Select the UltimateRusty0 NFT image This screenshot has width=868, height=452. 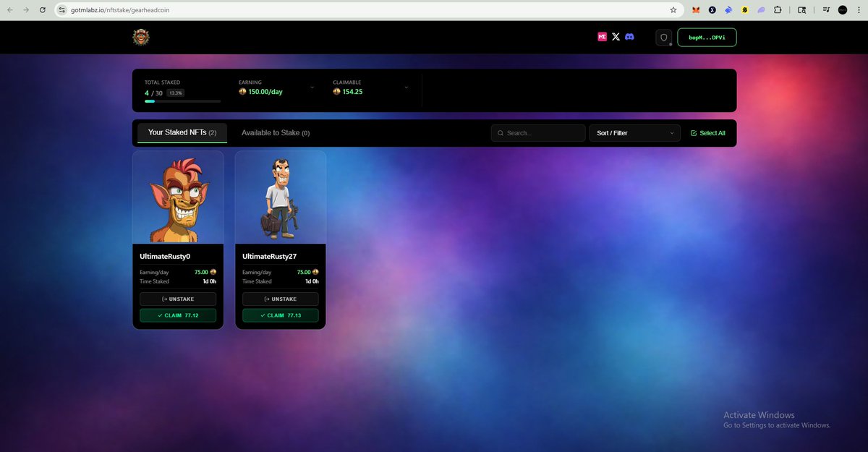(178, 197)
